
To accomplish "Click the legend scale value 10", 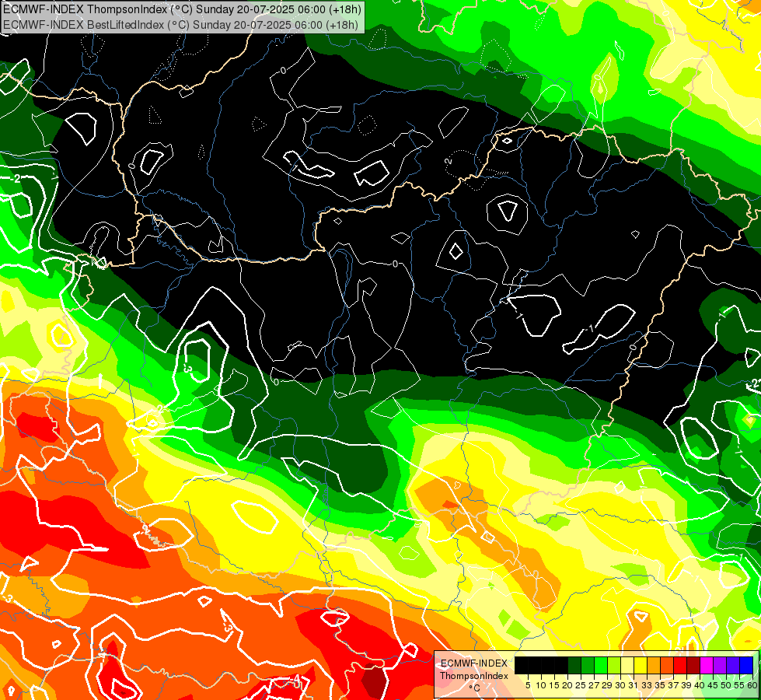I will click(x=541, y=685).
